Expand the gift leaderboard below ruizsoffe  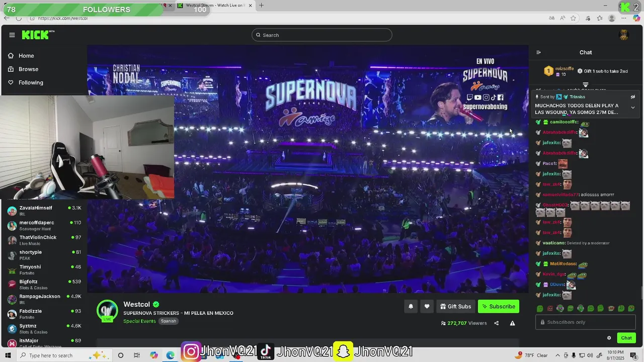click(x=586, y=84)
